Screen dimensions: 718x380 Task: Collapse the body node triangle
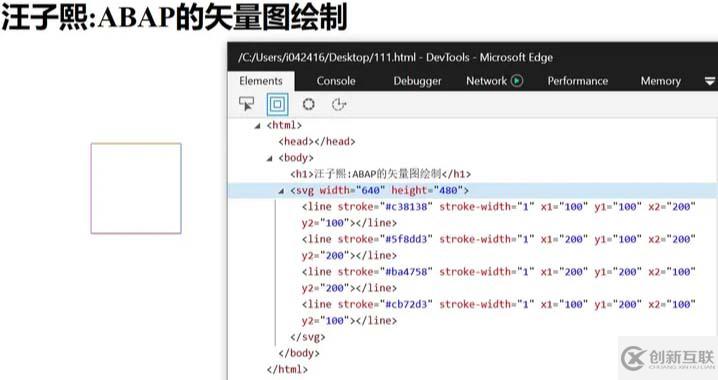pos(269,158)
